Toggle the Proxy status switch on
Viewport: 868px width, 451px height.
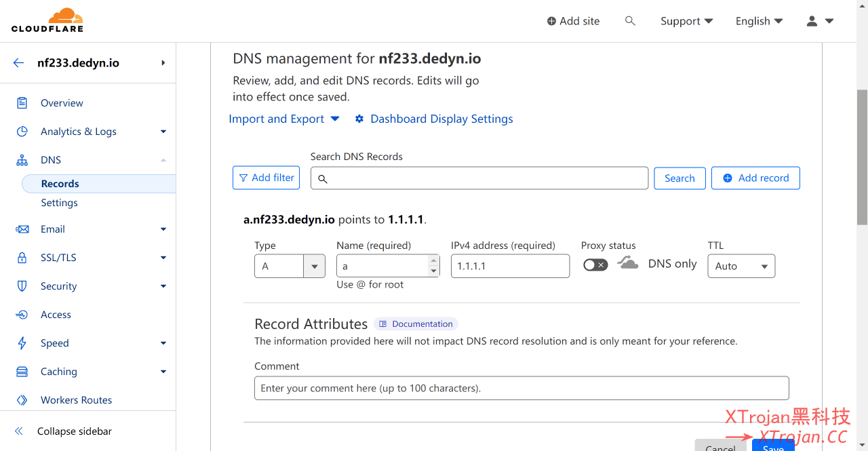pyautogui.click(x=595, y=264)
